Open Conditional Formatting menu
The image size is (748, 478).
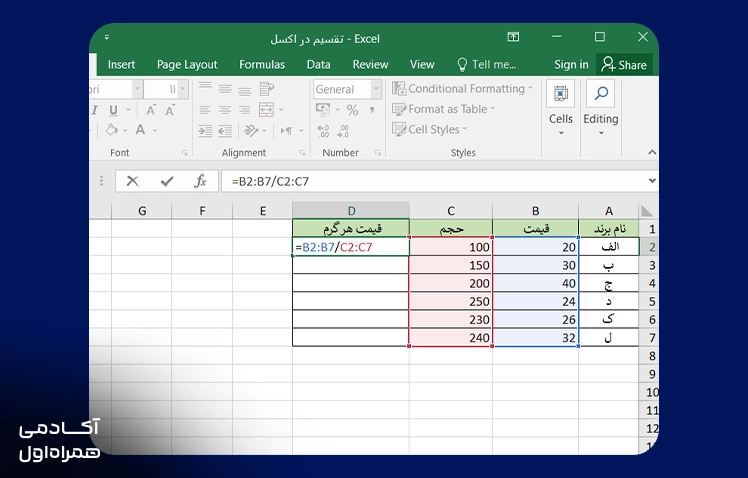click(462, 89)
